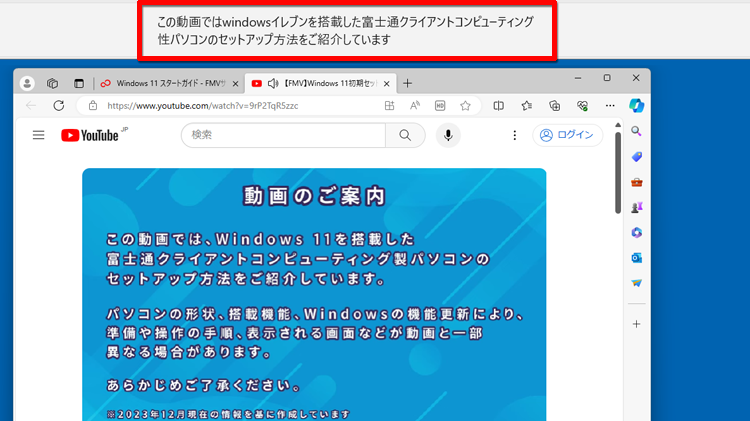Open YouTube settings three-dot menu

(515, 135)
